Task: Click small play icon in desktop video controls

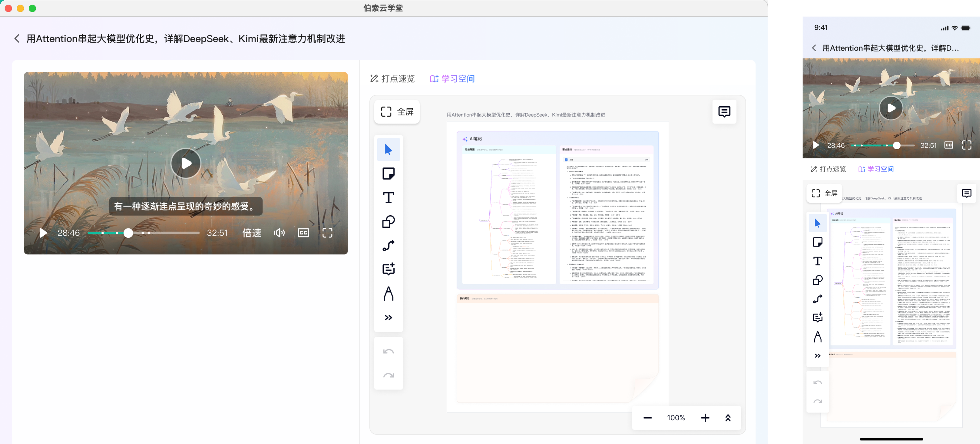Action: click(x=44, y=233)
